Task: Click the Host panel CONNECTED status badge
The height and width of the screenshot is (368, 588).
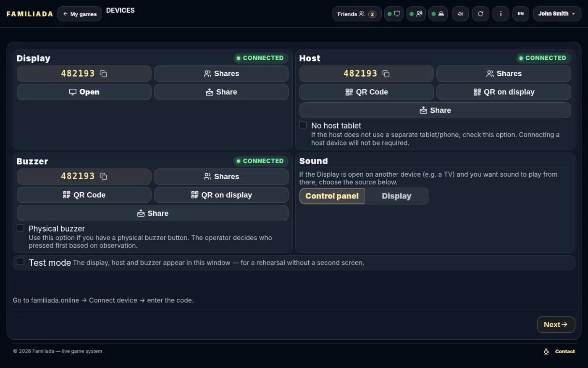Action: pos(543,58)
